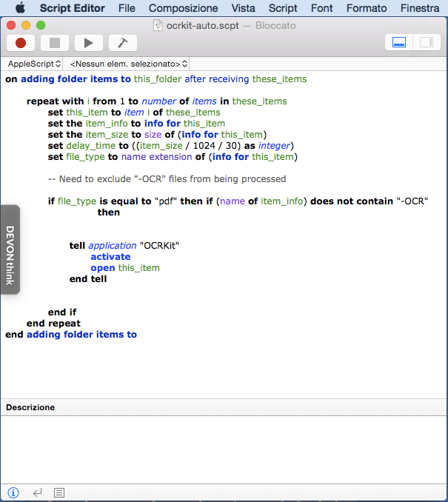This screenshot has height=502, width=448.
Task: Show the result return-arrow icon
Action: coord(38,492)
